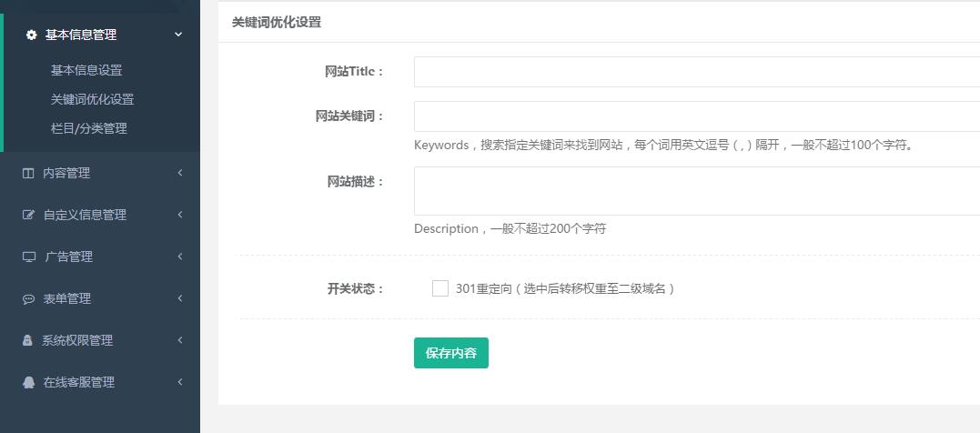980x433 pixels.
Task: Open 基本信息设置 submenu item
Action: tap(86, 70)
